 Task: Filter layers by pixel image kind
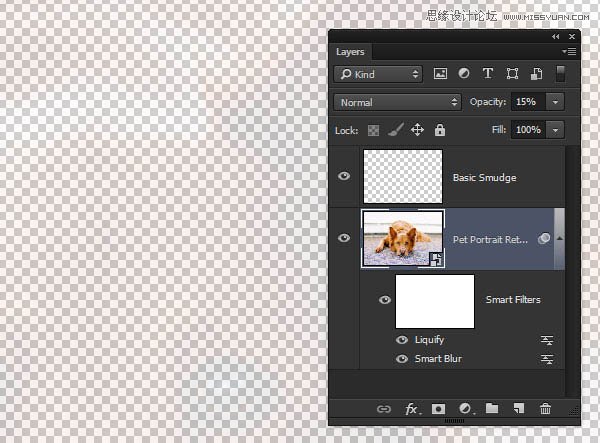click(x=440, y=73)
